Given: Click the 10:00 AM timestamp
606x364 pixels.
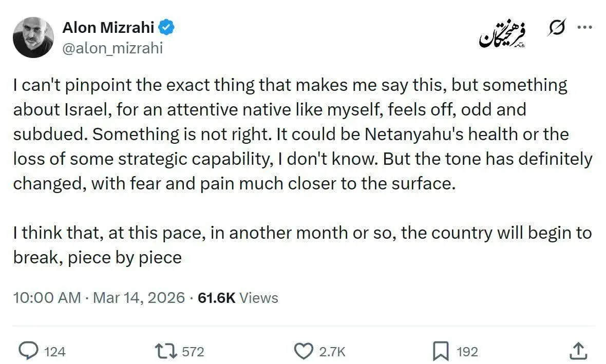Looking at the screenshot, I should (x=47, y=298).
